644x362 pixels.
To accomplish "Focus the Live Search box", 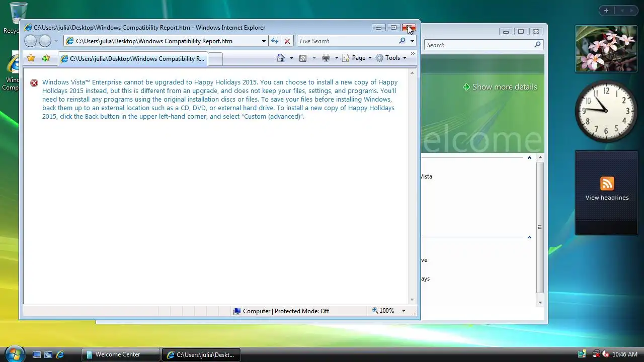I will pos(347,41).
